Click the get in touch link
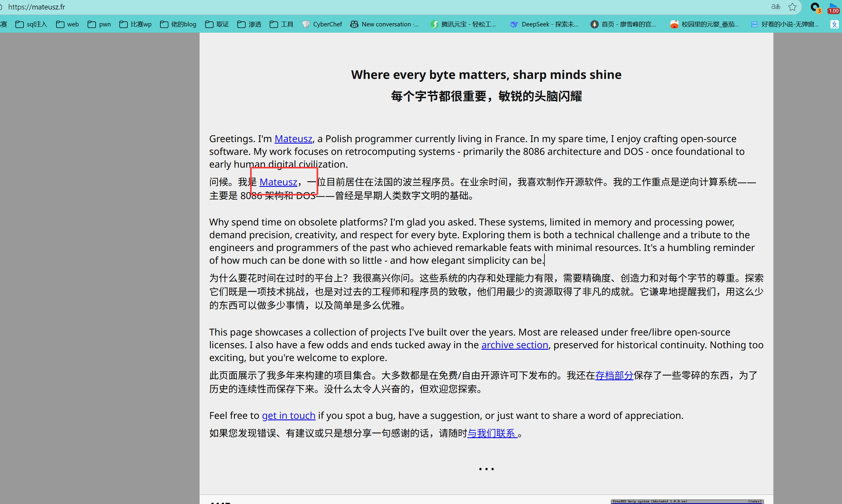842x504 pixels. 288,415
